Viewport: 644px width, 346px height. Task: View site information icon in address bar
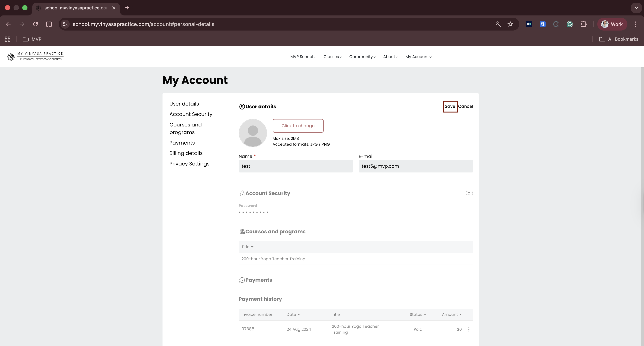65,24
